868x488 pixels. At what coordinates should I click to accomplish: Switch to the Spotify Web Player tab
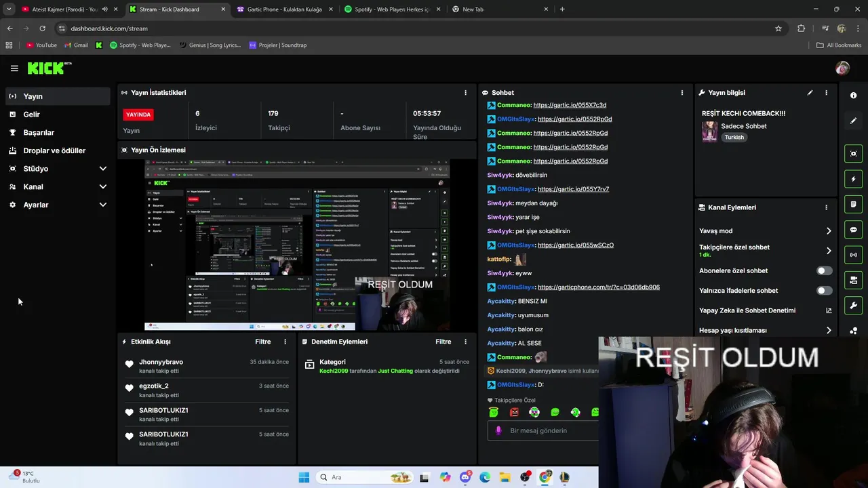[x=392, y=9]
